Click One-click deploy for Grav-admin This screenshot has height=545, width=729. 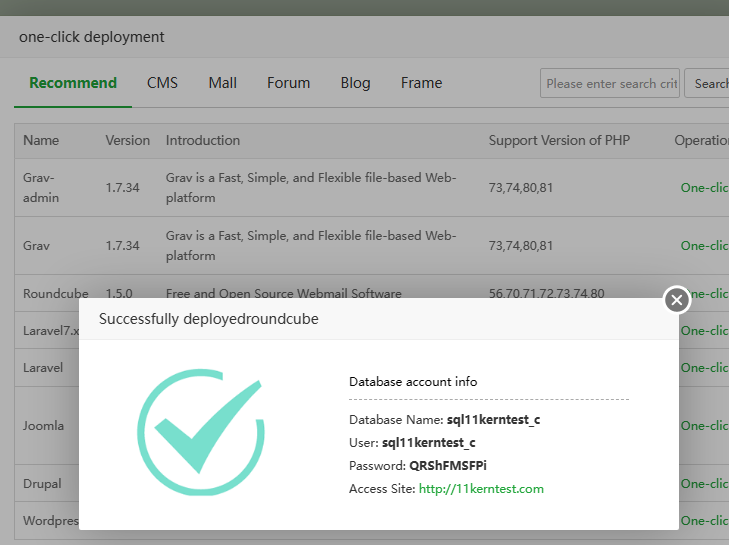pyautogui.click(x=704, y=188)
